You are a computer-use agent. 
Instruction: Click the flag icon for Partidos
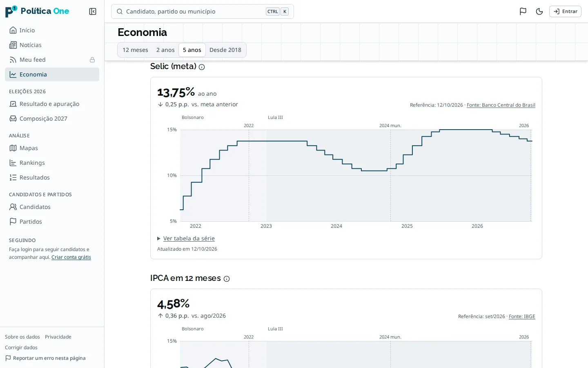13,222
